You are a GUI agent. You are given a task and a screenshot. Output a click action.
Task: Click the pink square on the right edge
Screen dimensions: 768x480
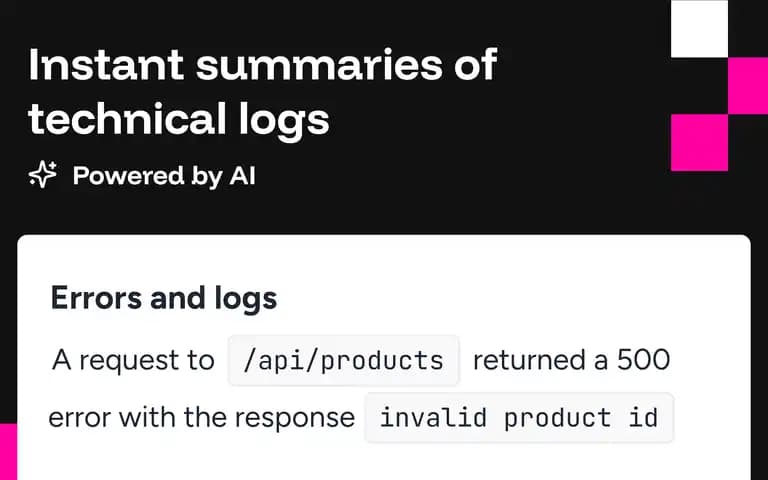pyautogui.click(x=748, y=86)
